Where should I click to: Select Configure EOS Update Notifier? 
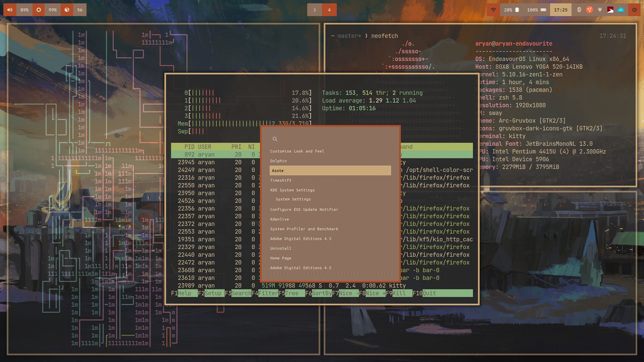(330, 209)
